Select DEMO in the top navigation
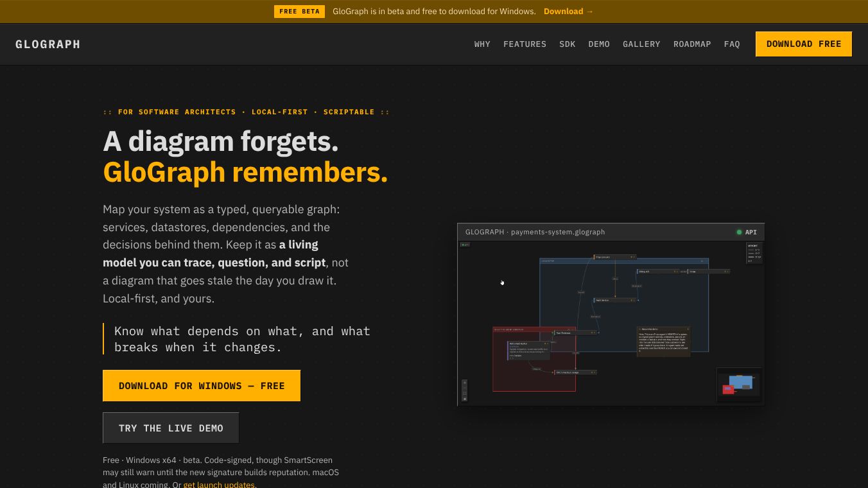 (599, 44)
